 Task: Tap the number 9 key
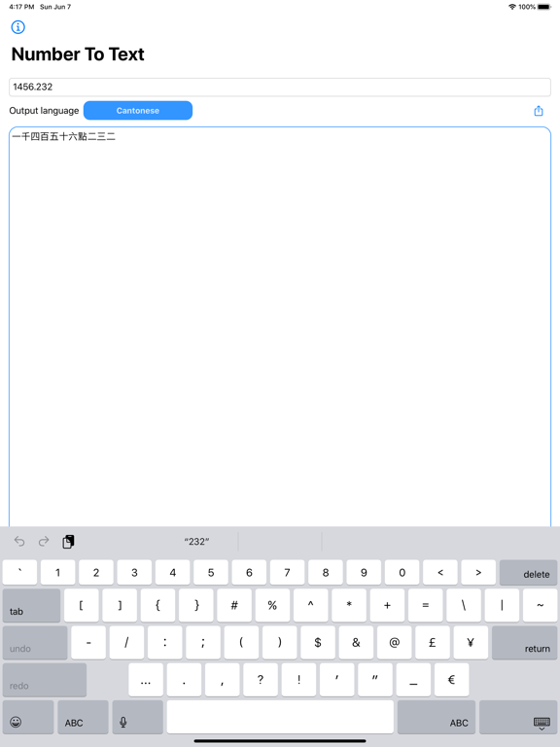pyautogui.click(x=364, y=573)
